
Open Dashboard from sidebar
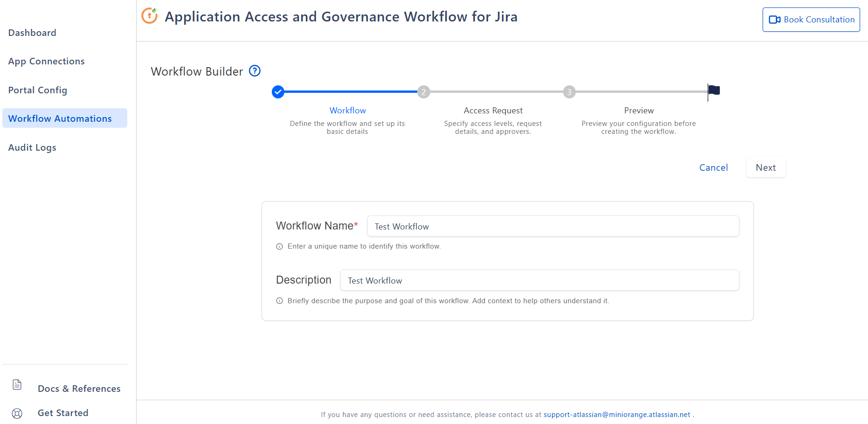click(32, 33)
